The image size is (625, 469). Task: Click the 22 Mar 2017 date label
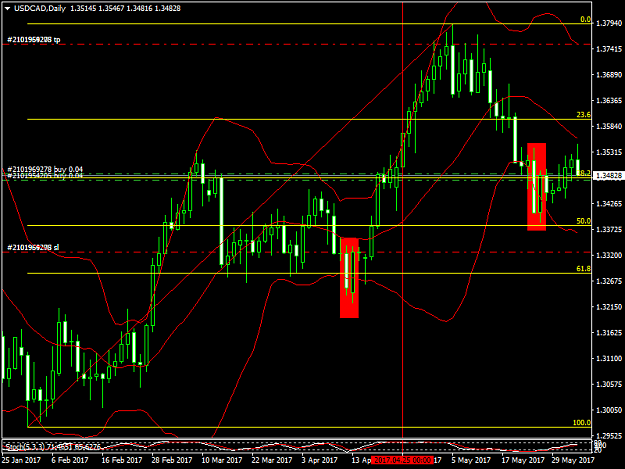click(x=272, y=460)
